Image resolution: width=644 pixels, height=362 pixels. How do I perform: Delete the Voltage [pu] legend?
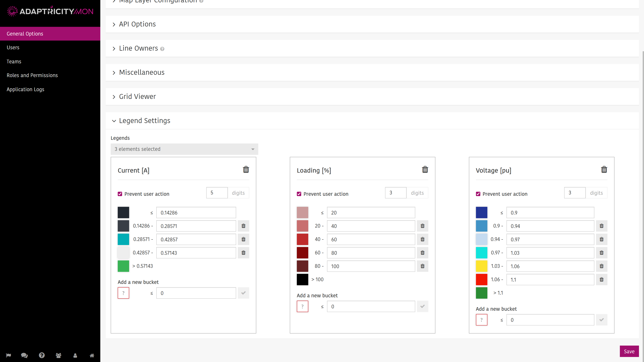(604, 170)
